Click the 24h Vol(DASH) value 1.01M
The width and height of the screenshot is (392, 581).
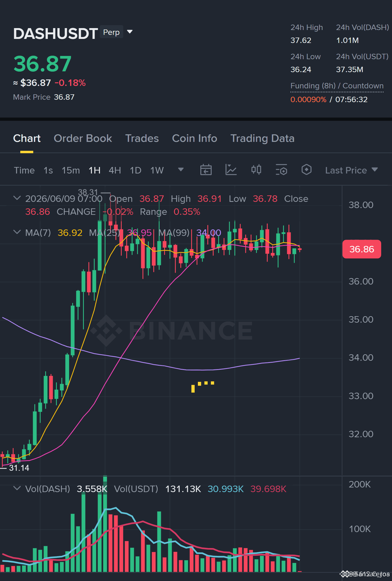click(347, 40)
